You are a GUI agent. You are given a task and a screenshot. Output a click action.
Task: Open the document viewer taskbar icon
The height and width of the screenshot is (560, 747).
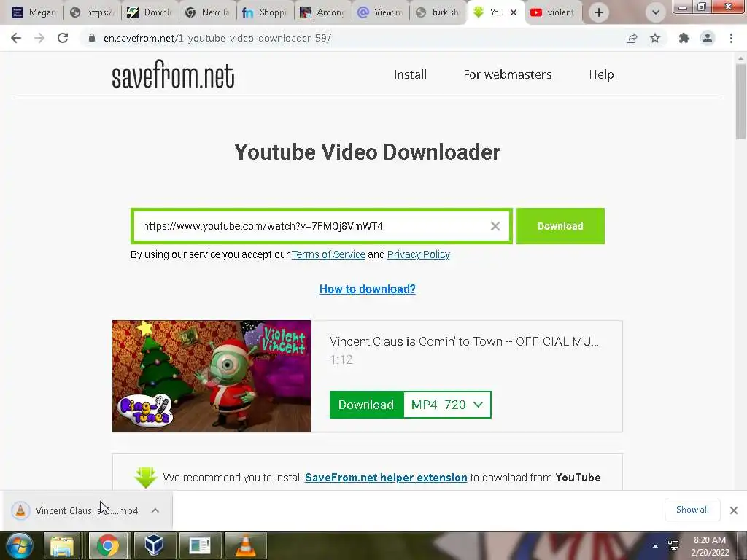pos(199,545)
